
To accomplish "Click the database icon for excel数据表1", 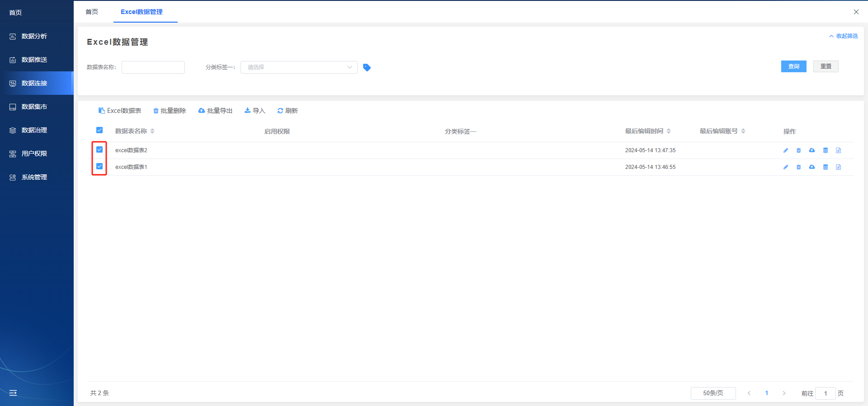I will 826,167.
